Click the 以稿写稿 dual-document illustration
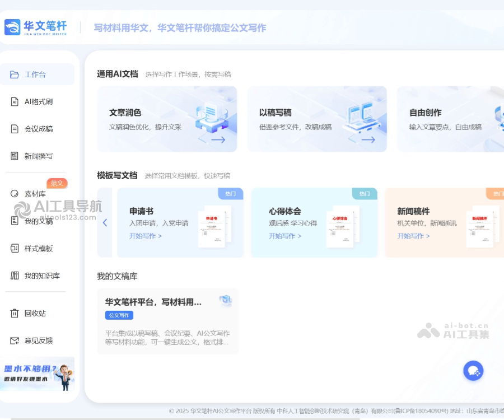The image size is (504, 420). pos(362,116)
